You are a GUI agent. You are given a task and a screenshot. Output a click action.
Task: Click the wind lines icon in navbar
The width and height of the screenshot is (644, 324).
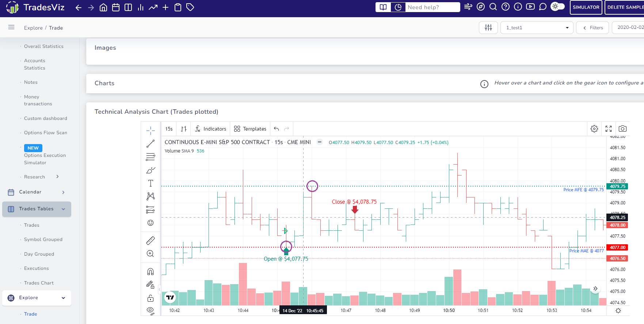tap(468, 7)
